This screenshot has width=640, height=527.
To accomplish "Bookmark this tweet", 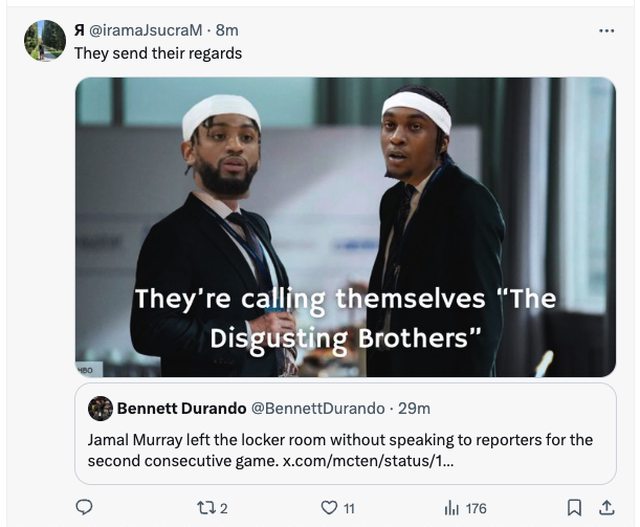I will 575,508.
